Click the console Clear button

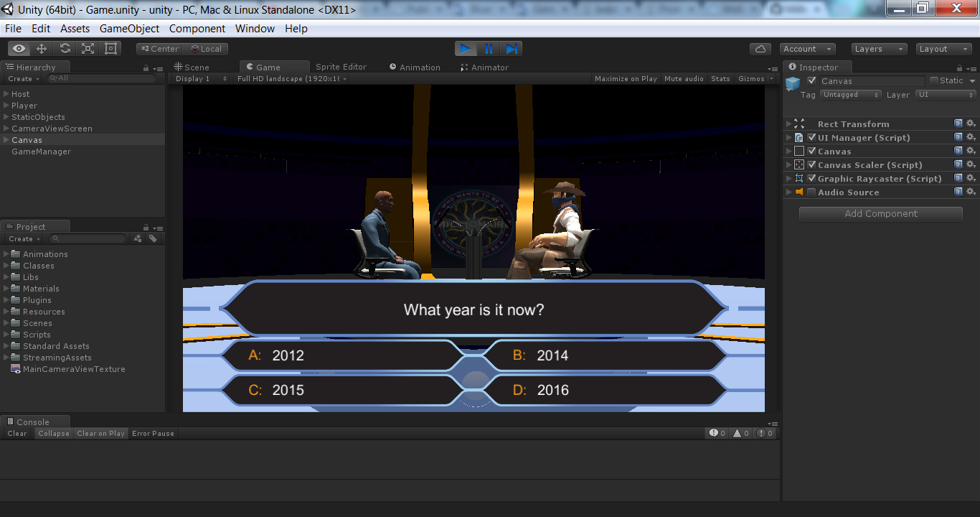point(17,433)
